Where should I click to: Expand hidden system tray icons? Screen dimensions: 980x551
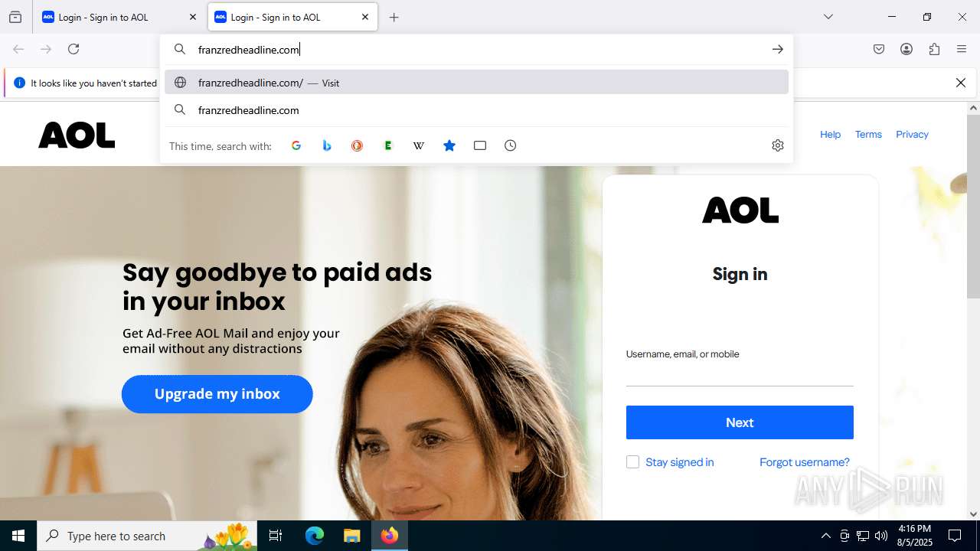point(825,536)
